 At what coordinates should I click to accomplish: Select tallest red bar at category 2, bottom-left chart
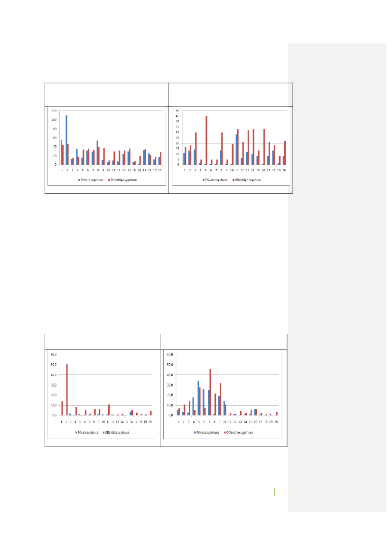[x=67, y=390]
